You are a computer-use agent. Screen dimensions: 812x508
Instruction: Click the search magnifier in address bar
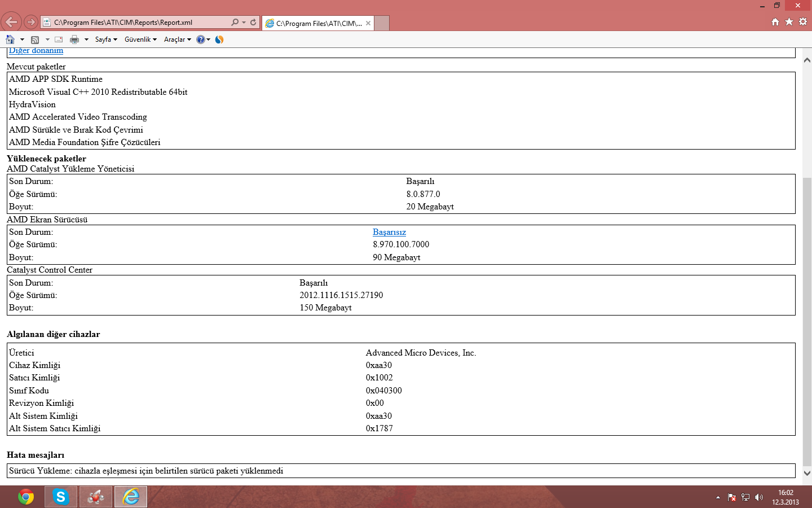(235, 22)
